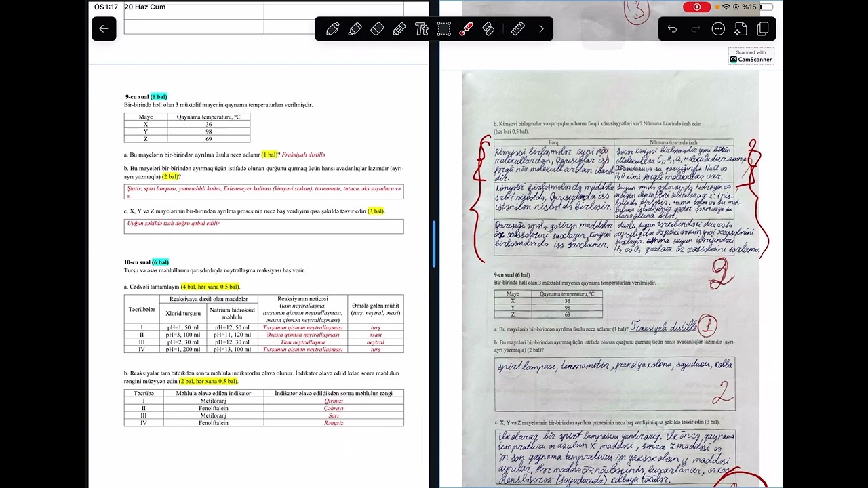Click 'Qaynama temperaturu' header in left table

click(209, 117)
